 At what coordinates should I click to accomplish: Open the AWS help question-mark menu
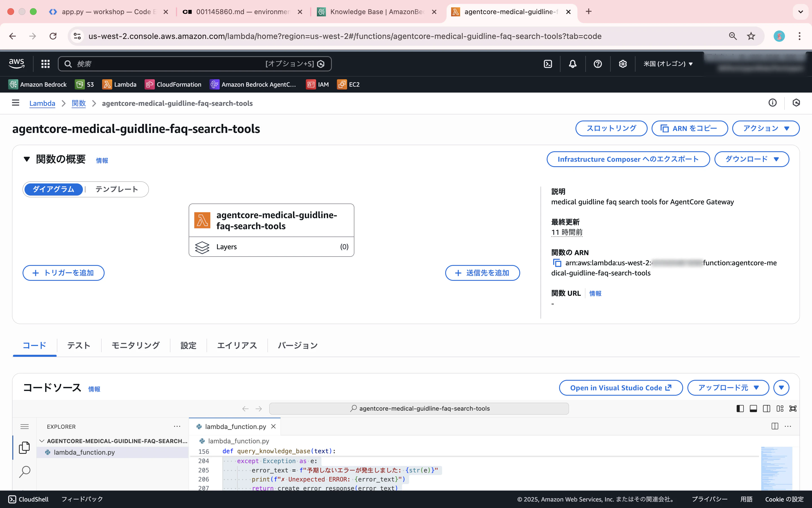(x=598, y=64)
